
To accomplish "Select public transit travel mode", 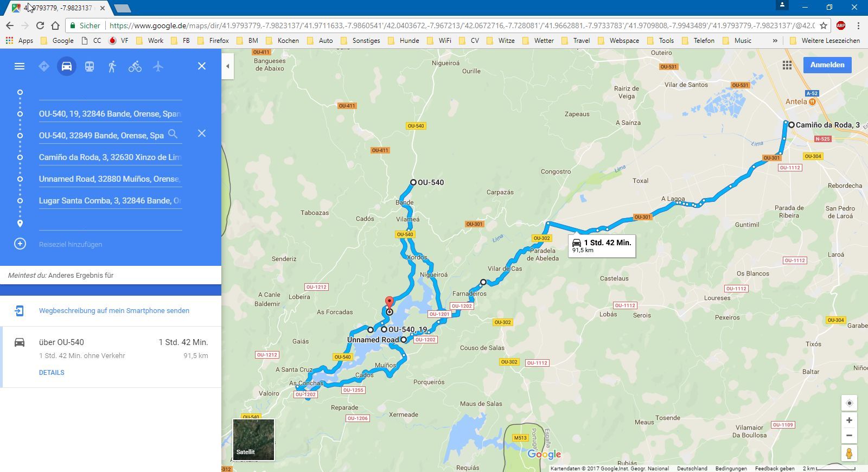I will coord(90,66).
